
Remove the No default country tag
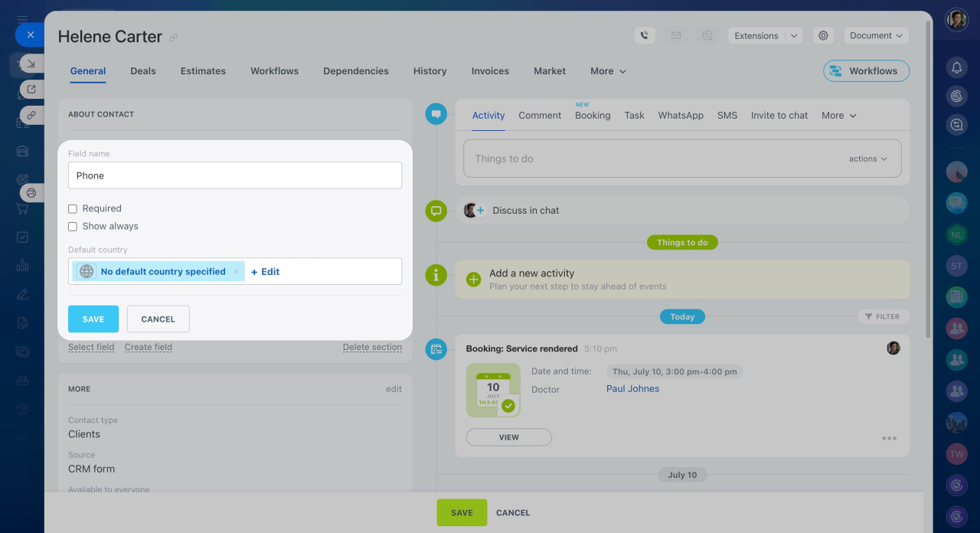click(237, 272)
